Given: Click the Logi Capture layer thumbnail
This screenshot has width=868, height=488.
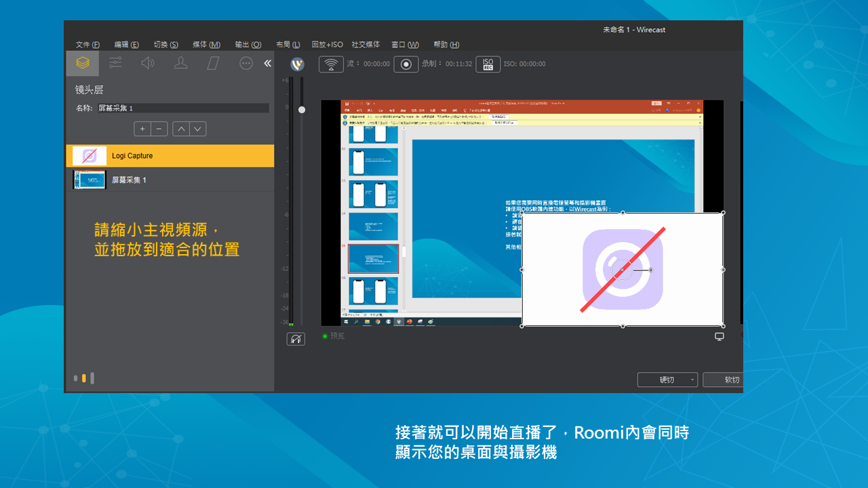Looking at the screenshot, I should click(x=90, y=156).
